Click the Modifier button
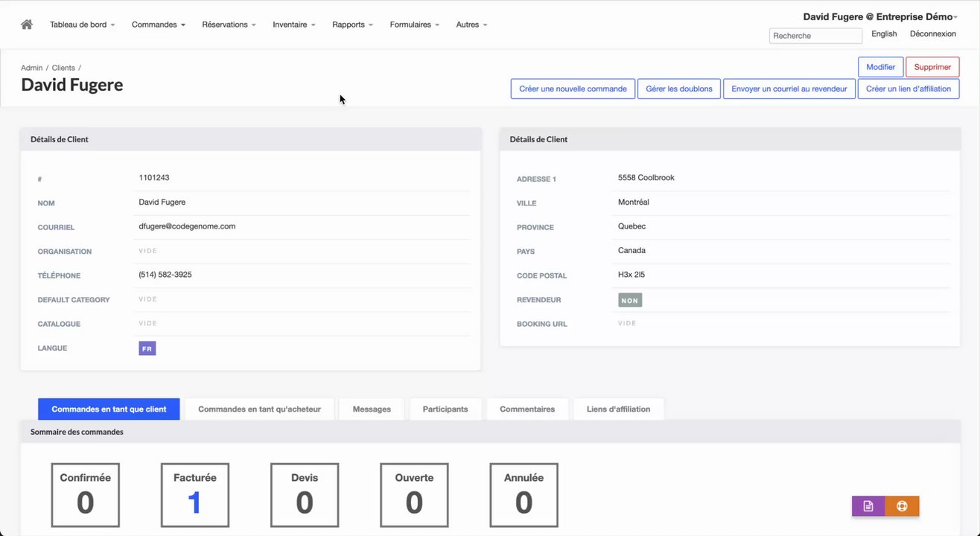The width and height of the screenshot is (980, 536). [881, 67]
